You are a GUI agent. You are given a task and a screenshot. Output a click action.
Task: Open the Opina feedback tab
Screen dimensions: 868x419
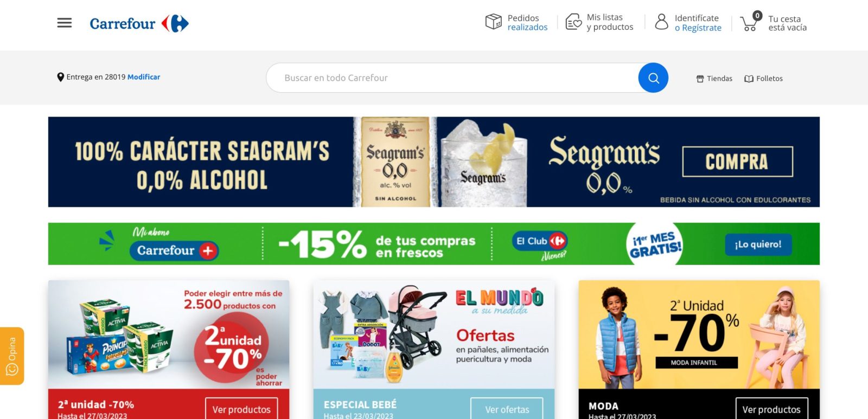(12, 356)
